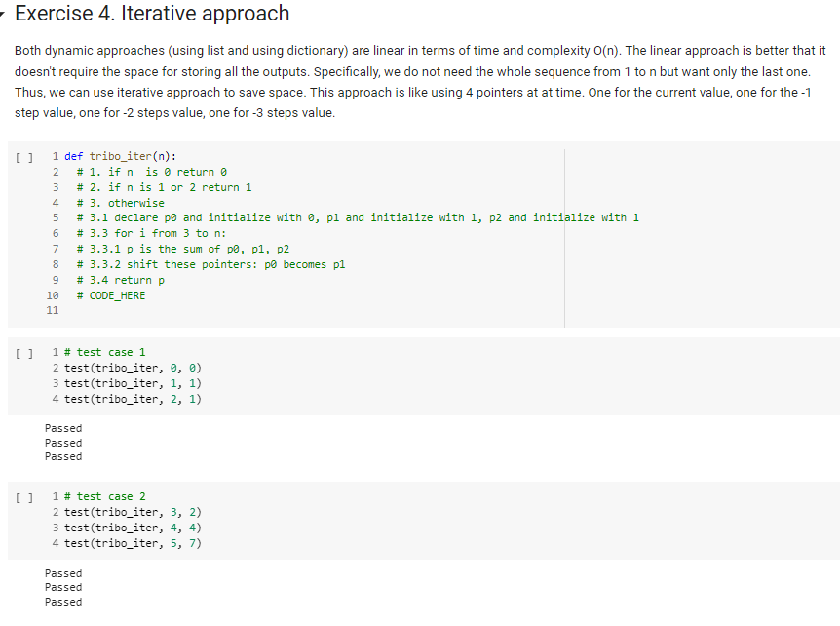Click the first Passed output of test case 1
Image resolution: width=840 pixels, height=626 pixels.
63,428
